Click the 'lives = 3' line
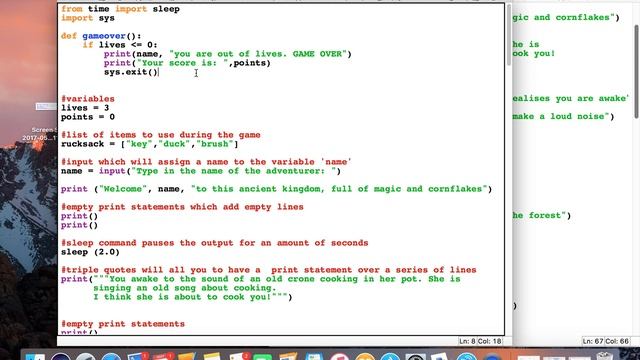This screenshot has width=640, height=360. pos(85,108)
